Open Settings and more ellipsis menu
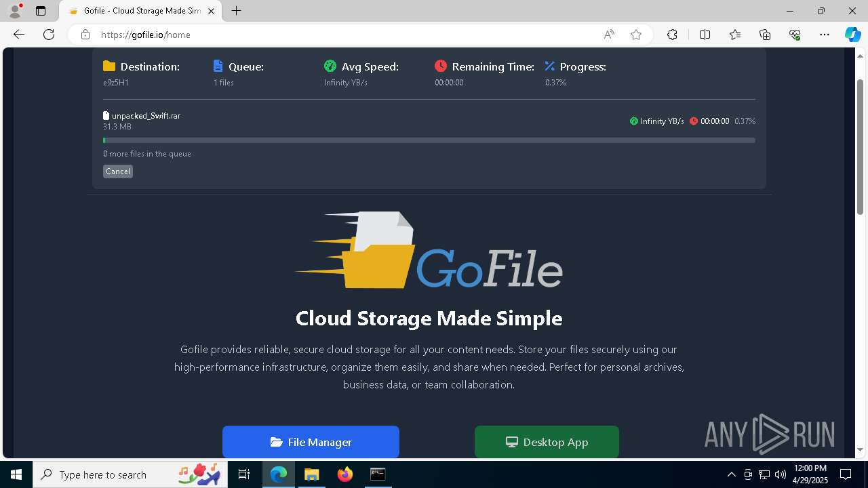Image resolution: width=868 pixels, height=488 pixels. (825, 35)
